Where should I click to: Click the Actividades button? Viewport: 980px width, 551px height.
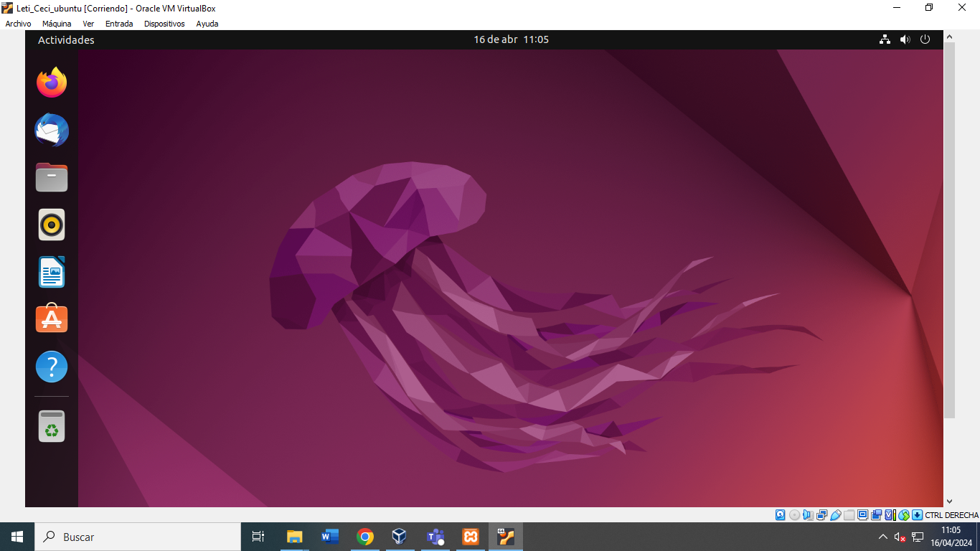click(x=66, y=39)
